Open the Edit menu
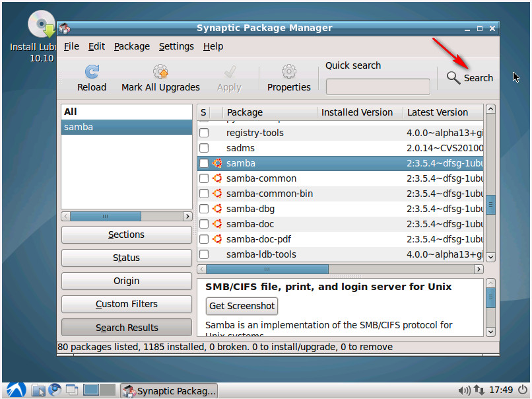The image size is (532, 399). click(96, 46)
